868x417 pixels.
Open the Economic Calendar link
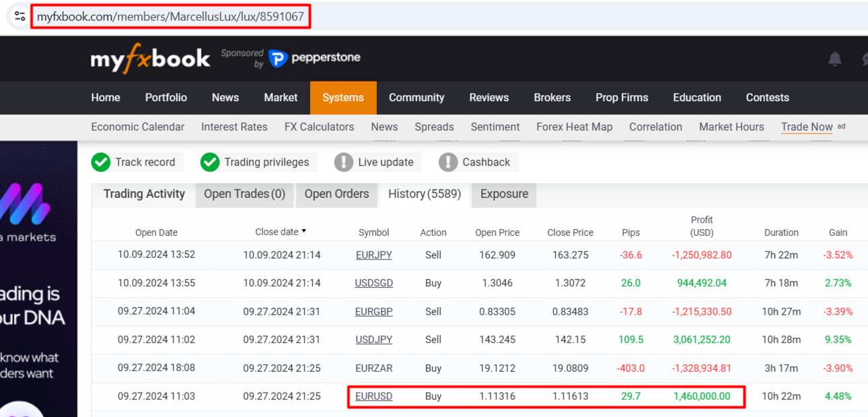click(x=137, y=127)
